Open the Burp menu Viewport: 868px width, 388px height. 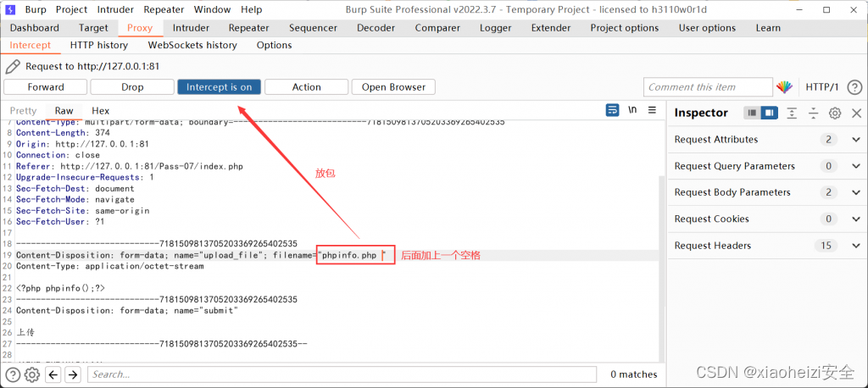pyautogui.click(x=36, y=9)
